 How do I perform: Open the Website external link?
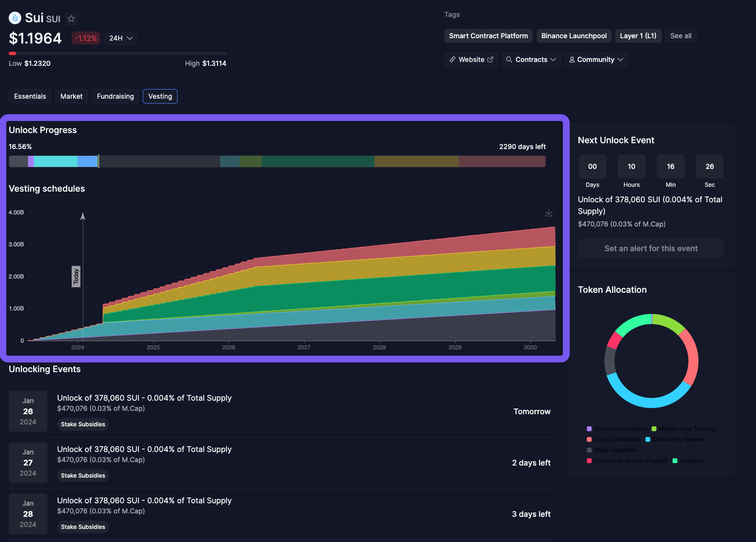471,60
